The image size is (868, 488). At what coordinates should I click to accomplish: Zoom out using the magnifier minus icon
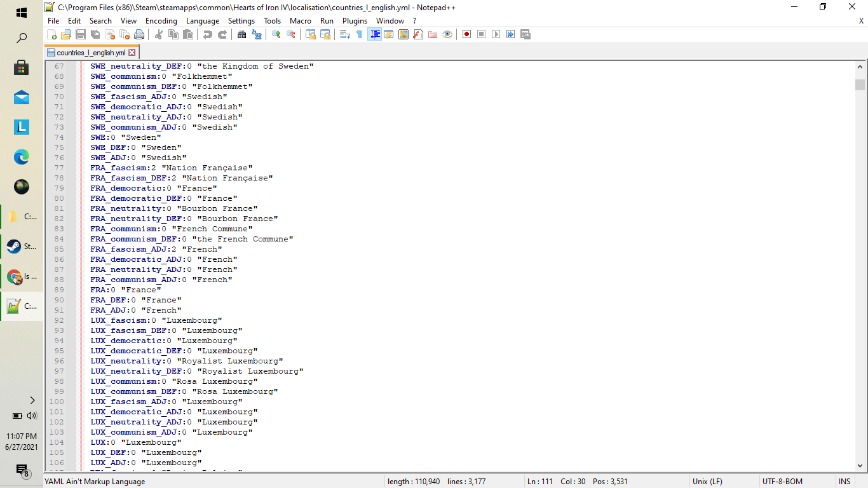click(291, 34)
